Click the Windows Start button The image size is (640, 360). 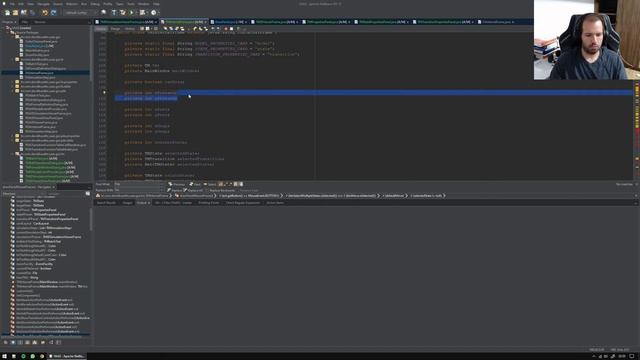[4, 356]
